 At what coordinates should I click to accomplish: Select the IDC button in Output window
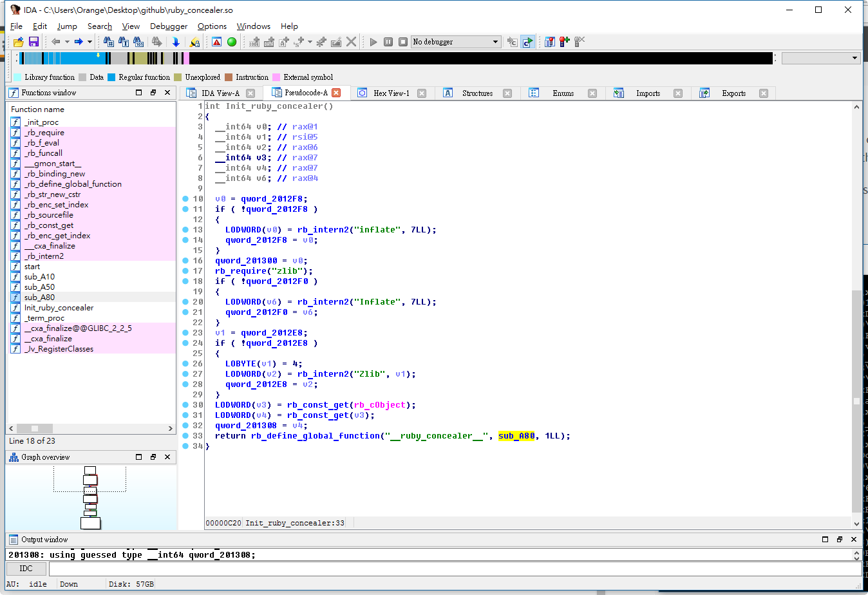tap(26, 569)
